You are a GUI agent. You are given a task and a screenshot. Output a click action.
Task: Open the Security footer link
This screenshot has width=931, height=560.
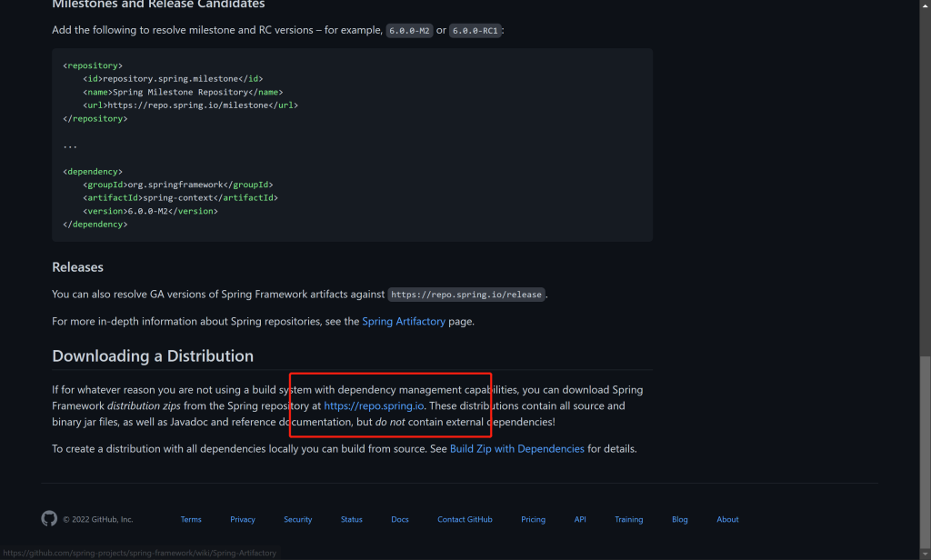click(297, 519)
